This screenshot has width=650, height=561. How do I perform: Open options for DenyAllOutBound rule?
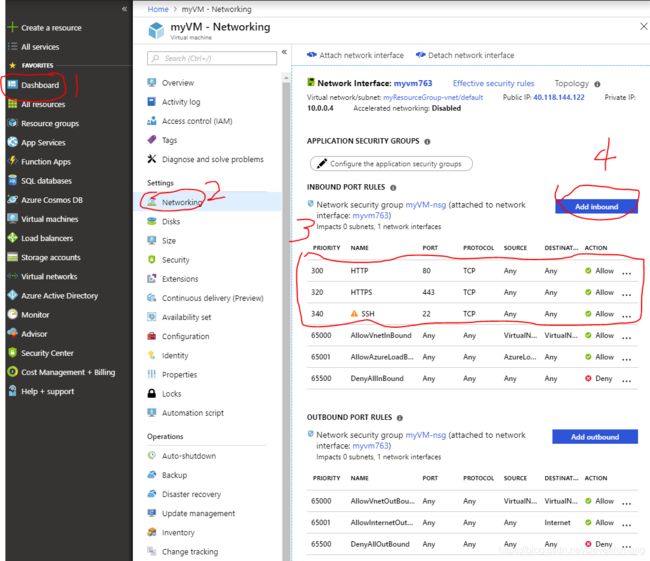626,546
